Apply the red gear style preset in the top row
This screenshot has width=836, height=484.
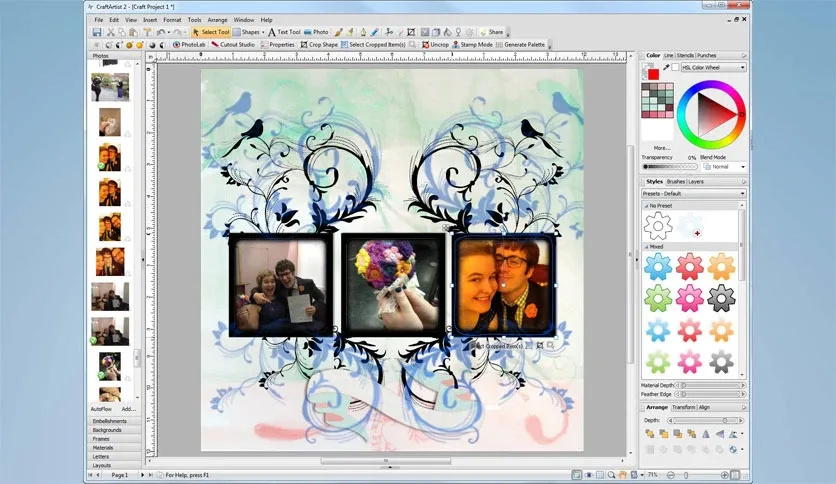(689, 266)
